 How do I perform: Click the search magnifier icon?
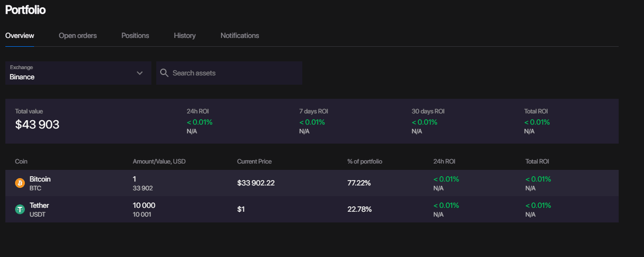point(164,73)
